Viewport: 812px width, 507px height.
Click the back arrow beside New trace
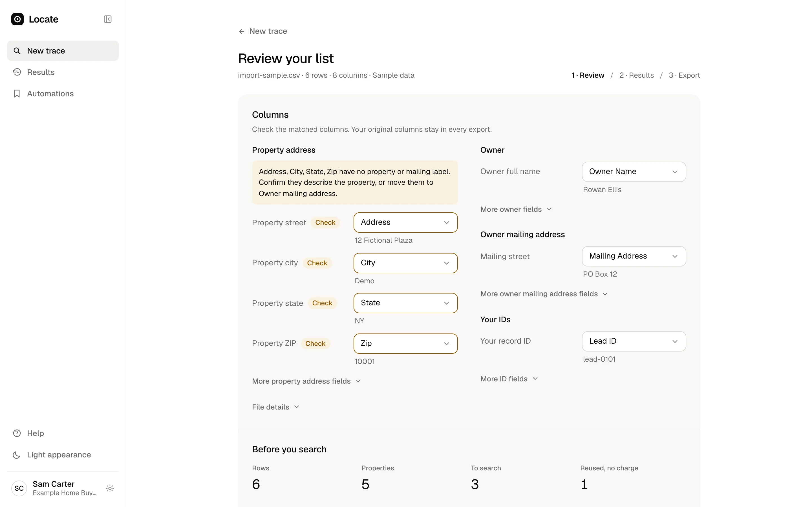tap(241, 32)
